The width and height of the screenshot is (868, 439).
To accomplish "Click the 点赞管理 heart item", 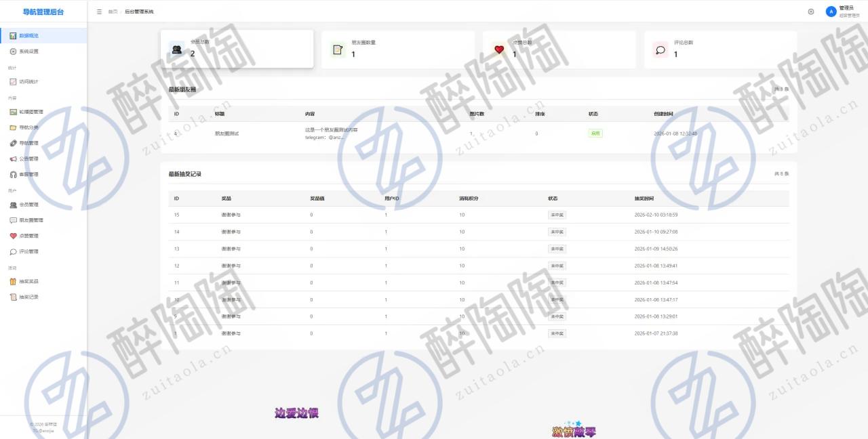I will coord(28,236).
